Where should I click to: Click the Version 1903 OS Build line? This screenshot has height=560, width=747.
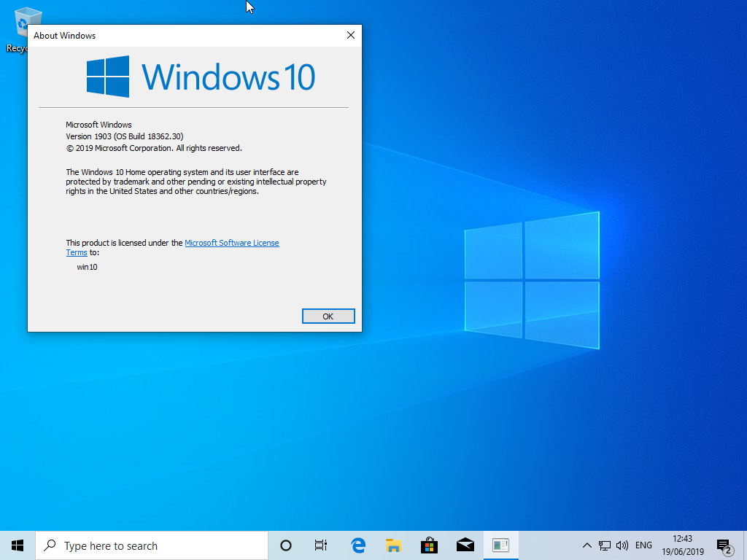(124, 136)
